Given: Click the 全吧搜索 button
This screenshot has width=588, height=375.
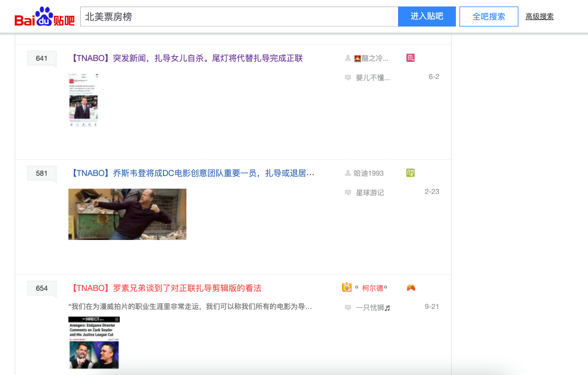Looking at the screenshot, I should pos(489,17).
